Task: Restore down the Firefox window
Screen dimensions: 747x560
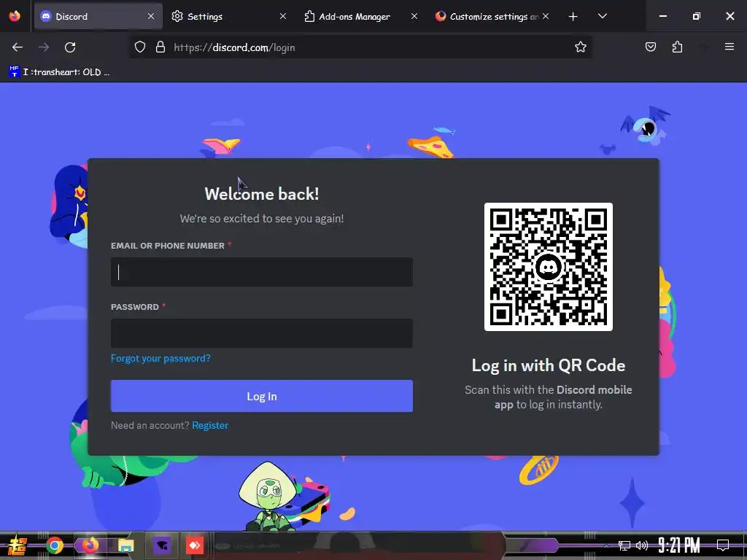Action: [697, 16]
